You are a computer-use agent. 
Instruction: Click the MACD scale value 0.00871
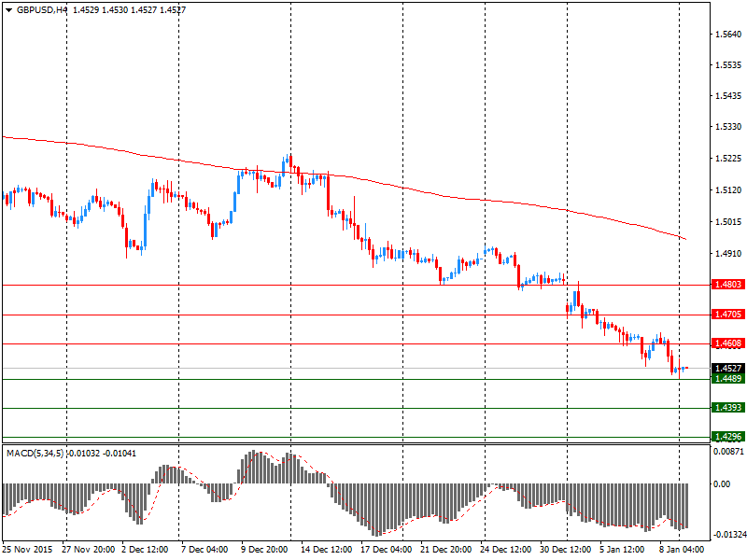pyautogui.click(x=728, y=451)
